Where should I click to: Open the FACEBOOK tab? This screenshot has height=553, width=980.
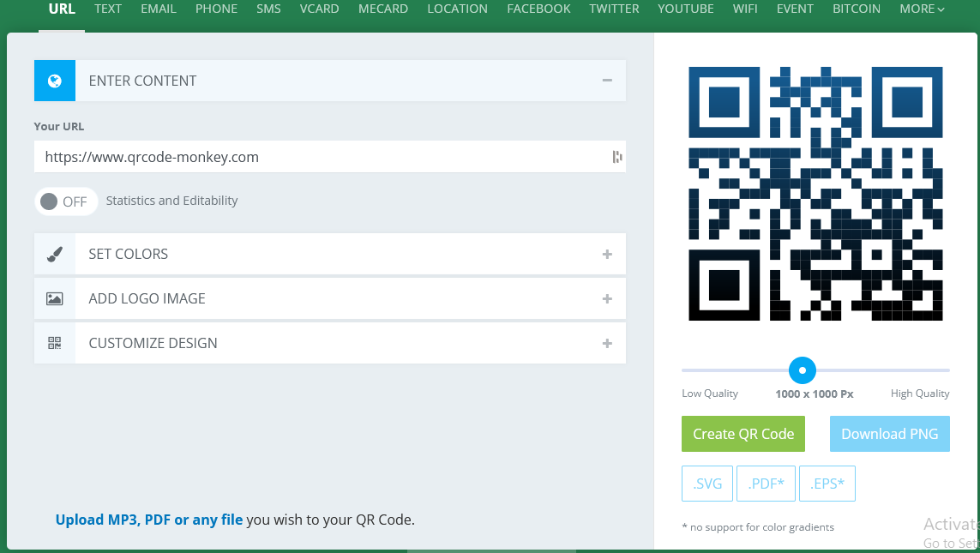click(538, 9)
